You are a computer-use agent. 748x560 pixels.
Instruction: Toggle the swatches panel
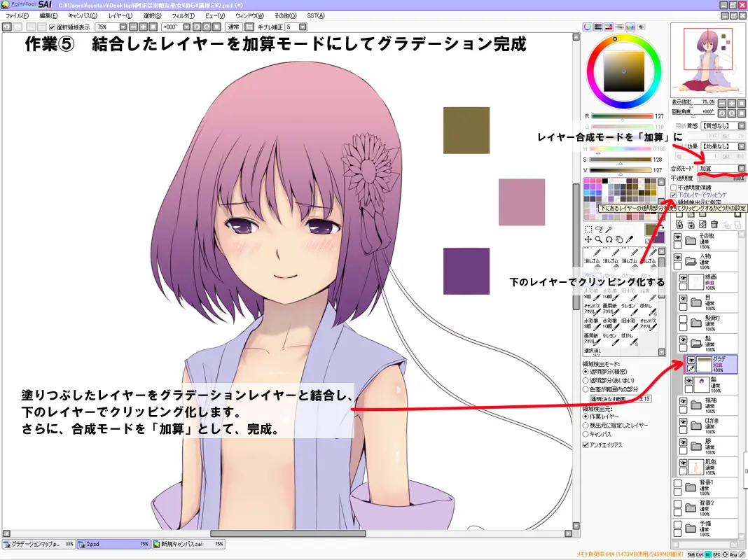(x=630, y=27)
